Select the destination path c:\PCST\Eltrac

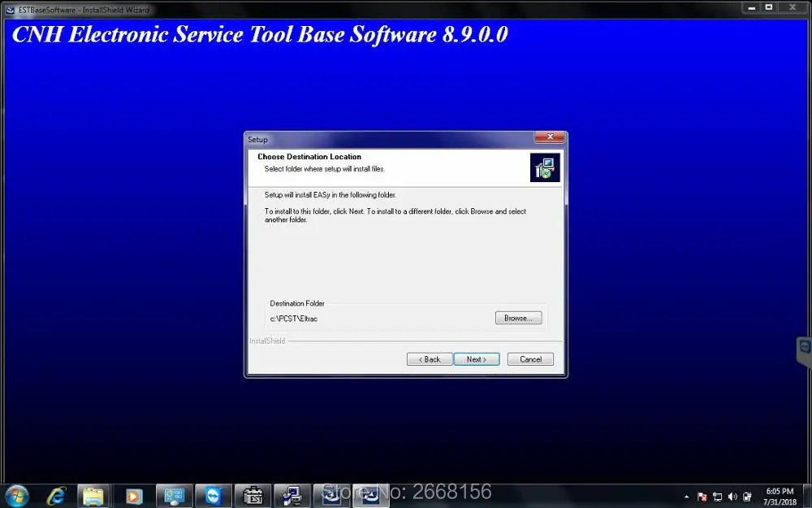tap(294, 319)
